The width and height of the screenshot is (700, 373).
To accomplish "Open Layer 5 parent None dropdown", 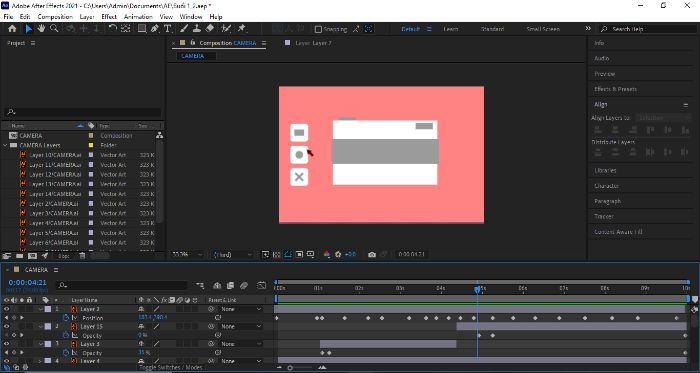I will coord(241,344).
